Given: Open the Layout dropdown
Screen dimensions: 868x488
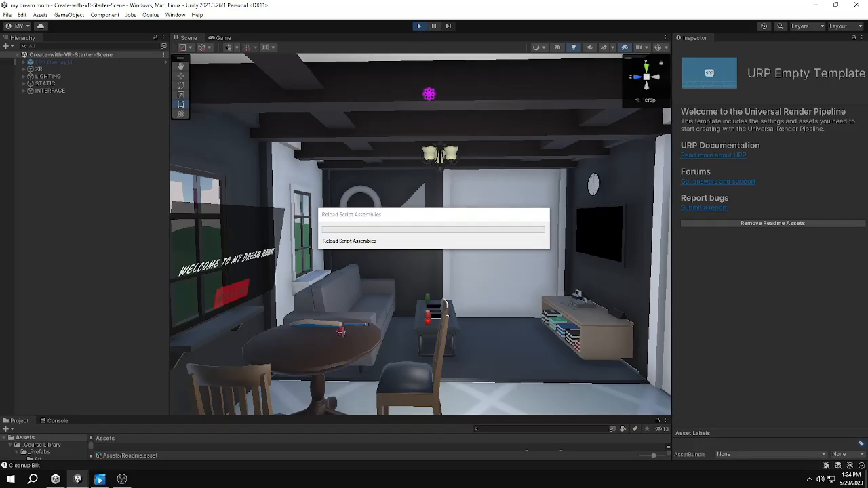Looking at the screenshot, I should (x=846, y=26).
